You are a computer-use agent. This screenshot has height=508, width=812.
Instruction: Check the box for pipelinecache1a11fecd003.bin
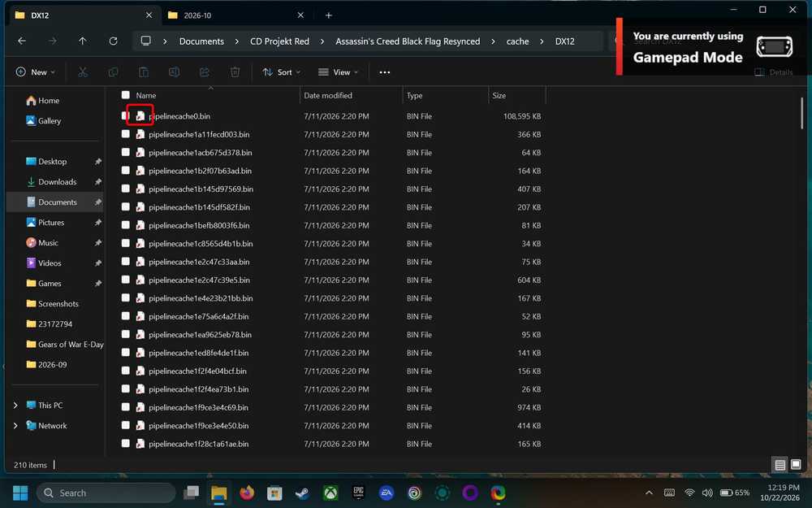pos(125,134)
